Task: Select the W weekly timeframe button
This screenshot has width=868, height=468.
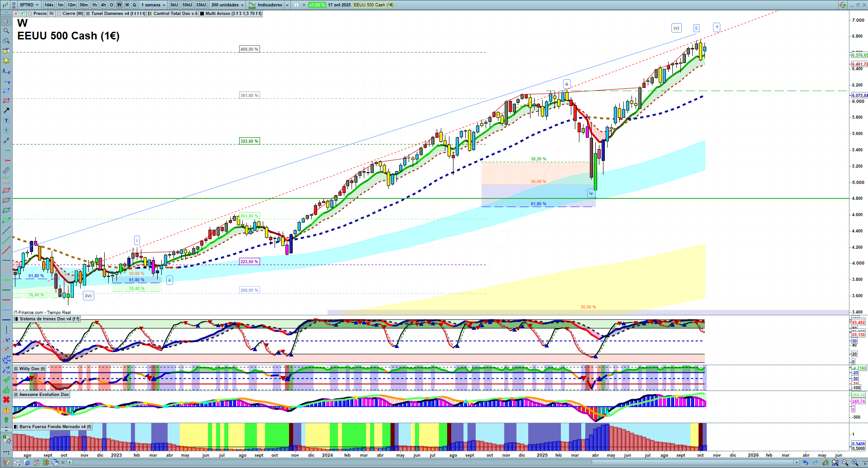Action: (119, 5)
